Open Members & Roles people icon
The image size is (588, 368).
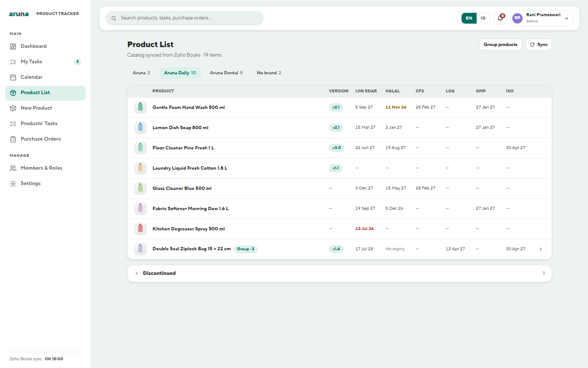click(x=13, y=168)
